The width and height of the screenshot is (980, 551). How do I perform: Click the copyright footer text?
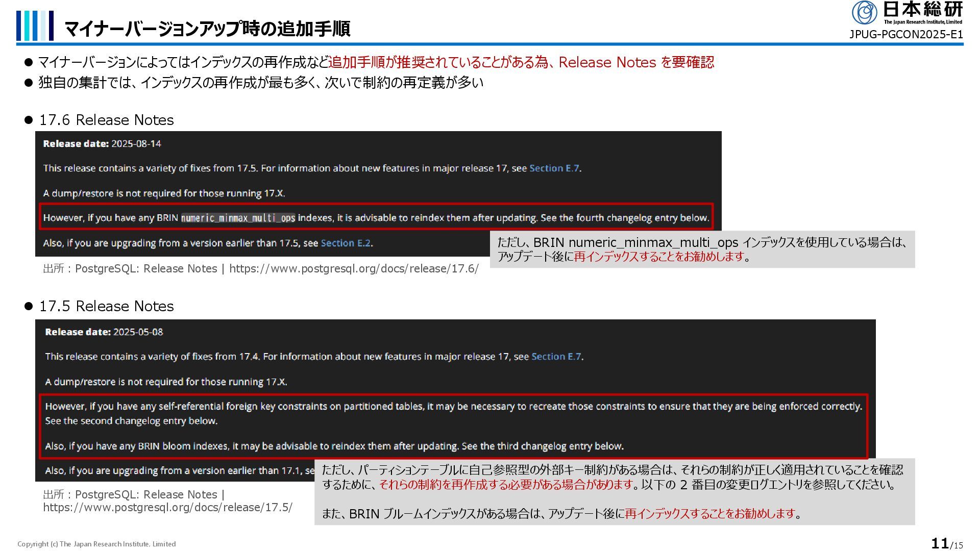pos(96,544)
